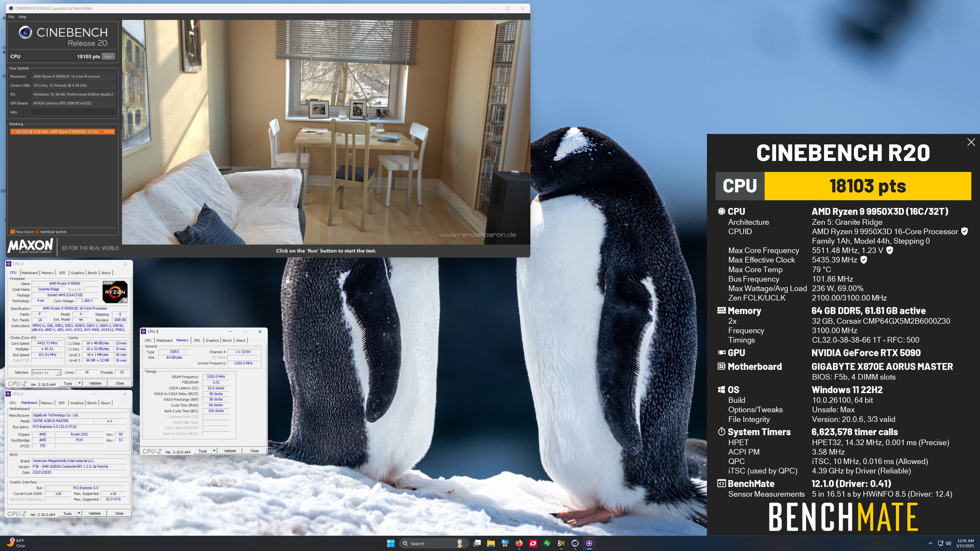Select the top ranking entry scoring 18103
The height and width of the screenshot is (551, 980).
pos(62,132)
